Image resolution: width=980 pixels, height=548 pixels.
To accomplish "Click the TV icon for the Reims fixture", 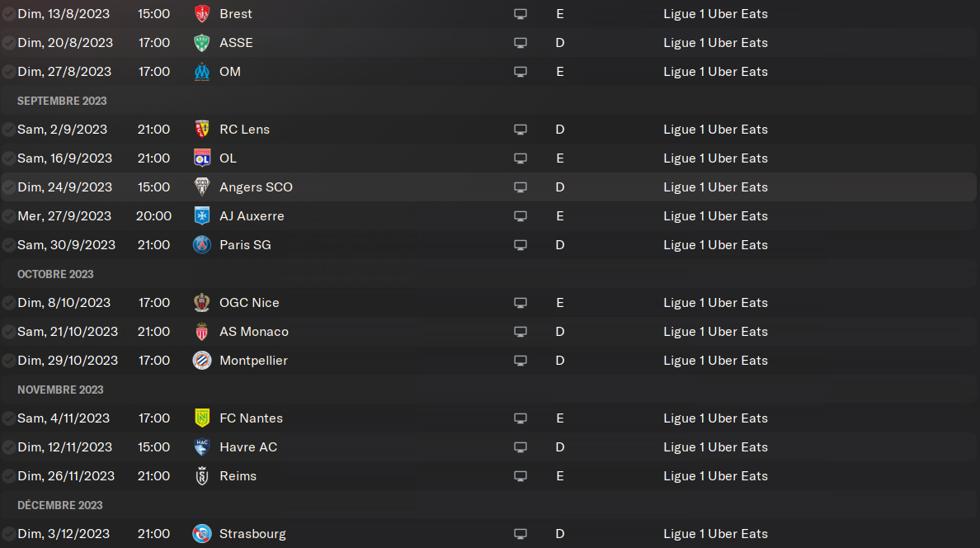I will click(x=521, y=476).
